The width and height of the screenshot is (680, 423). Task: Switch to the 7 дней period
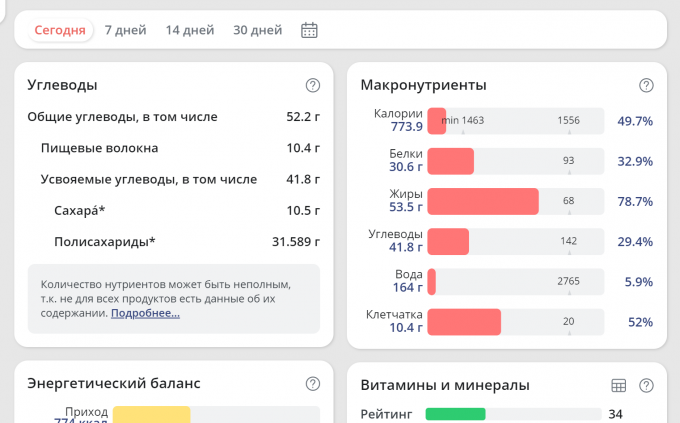coord(125,30)
